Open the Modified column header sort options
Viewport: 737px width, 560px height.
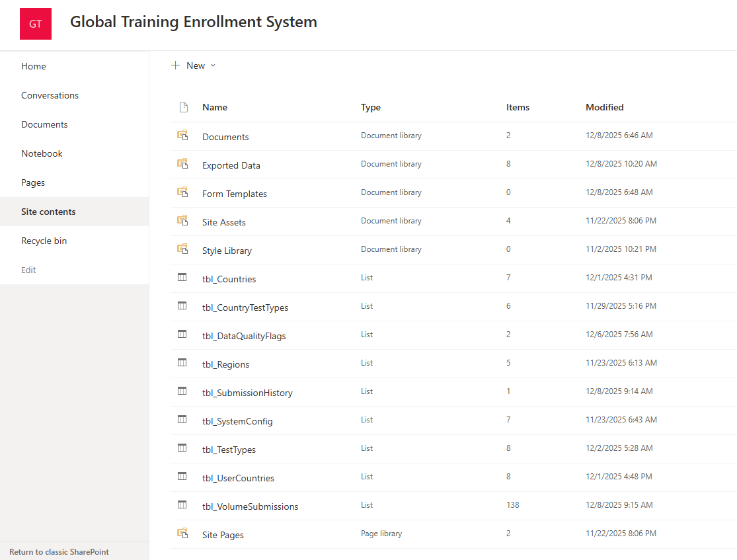click(605, 107)
